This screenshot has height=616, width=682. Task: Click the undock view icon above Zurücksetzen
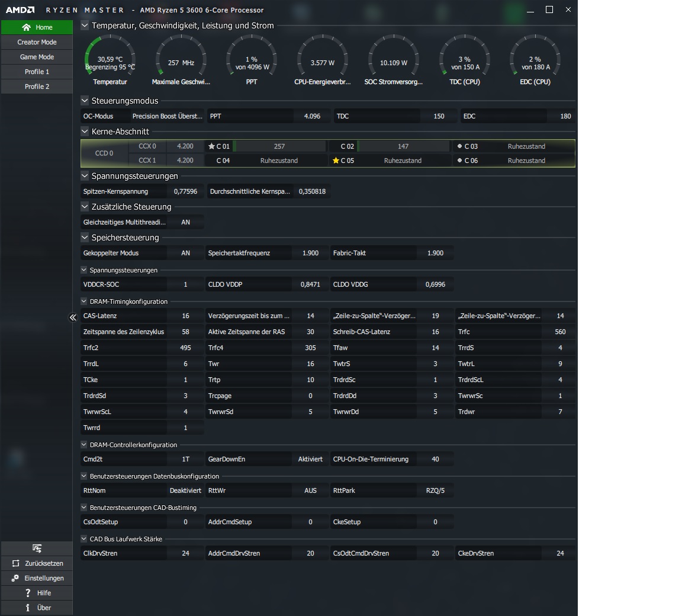coord(37,548)
